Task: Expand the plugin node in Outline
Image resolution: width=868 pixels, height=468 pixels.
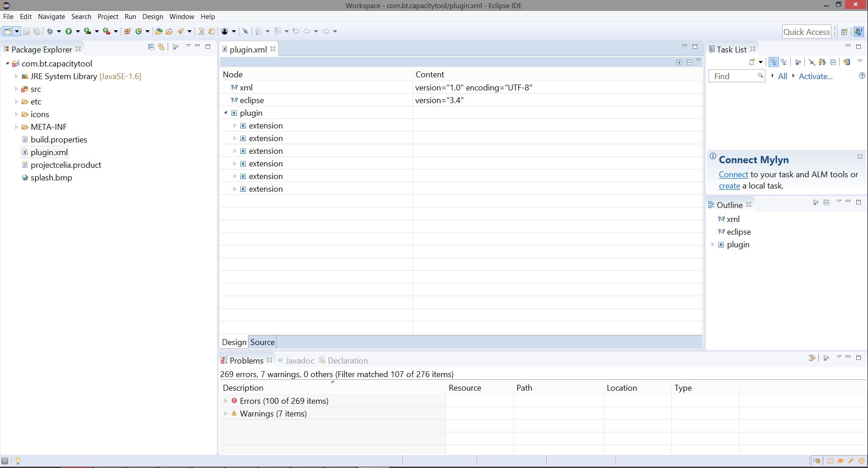Action: pyautogui.click(x=713, y=245)
